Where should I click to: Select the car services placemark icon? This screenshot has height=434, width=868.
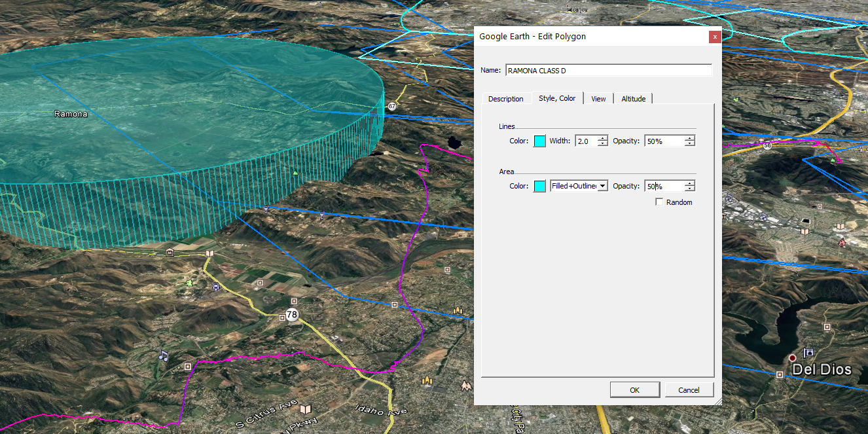coord(215,286)
